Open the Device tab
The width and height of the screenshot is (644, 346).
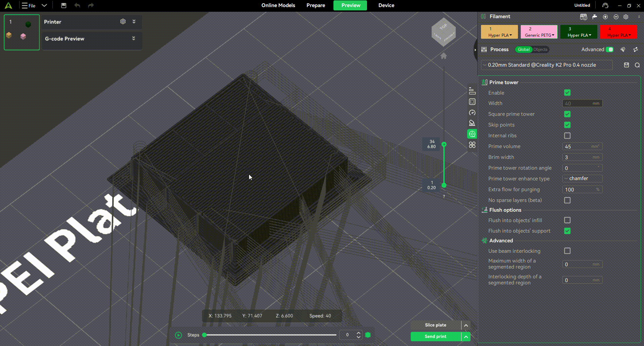tap(386, 5)
